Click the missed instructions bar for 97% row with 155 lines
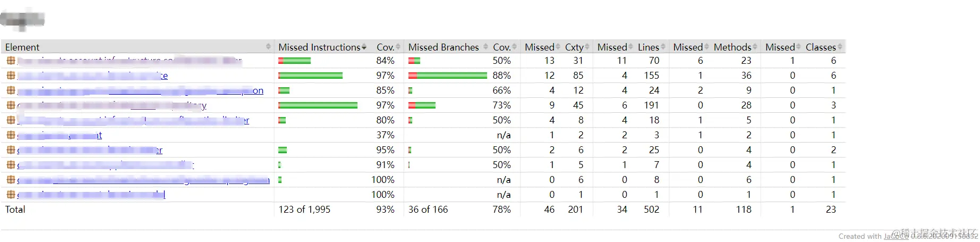 [x=310, y=76]
